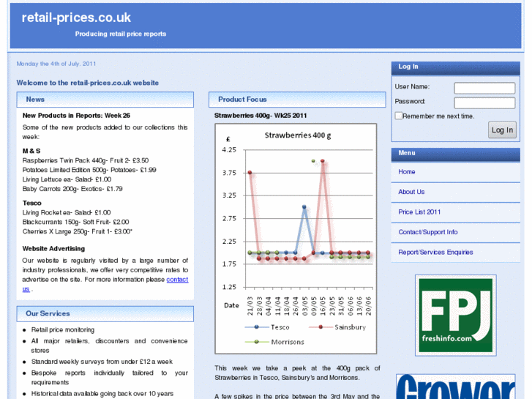532x399 pixels.
Task: Click the 'Potatoes Limited Edition 500g' line
Action: 89,170
